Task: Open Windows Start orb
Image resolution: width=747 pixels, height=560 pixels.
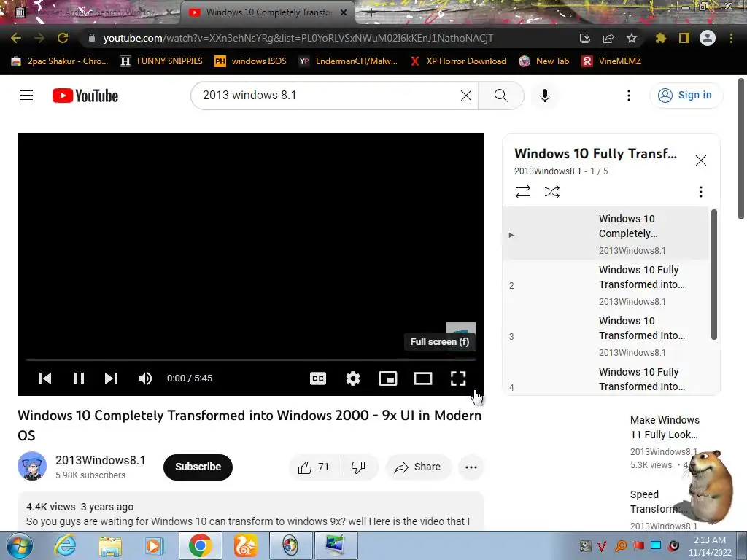Action: (x=20, y=545)
